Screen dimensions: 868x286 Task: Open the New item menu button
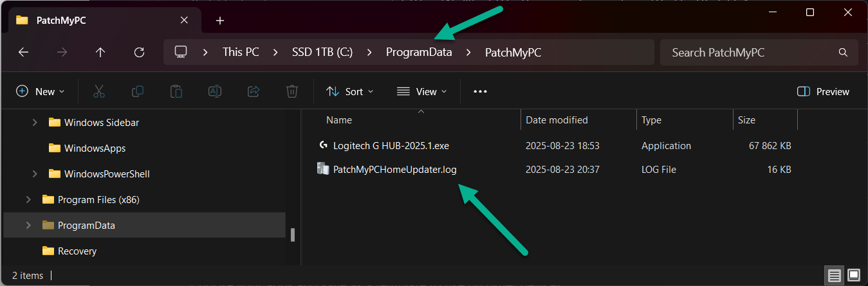(40, 92)
